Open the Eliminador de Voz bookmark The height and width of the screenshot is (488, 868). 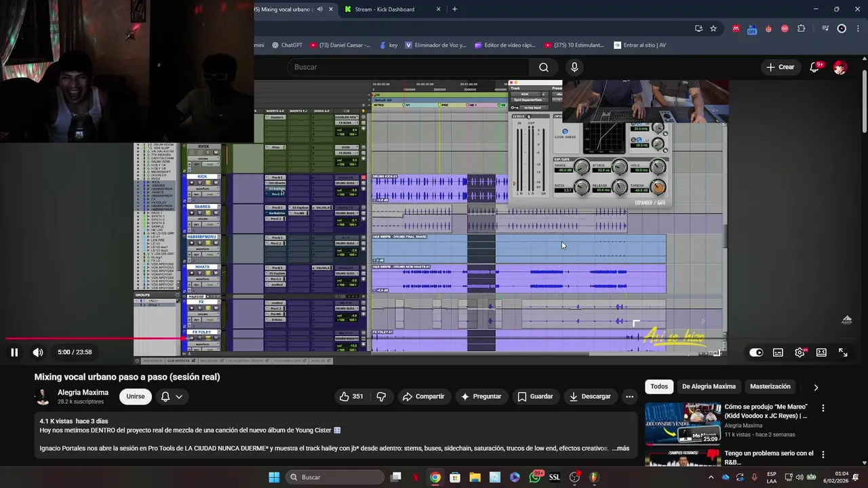[435, 45]
